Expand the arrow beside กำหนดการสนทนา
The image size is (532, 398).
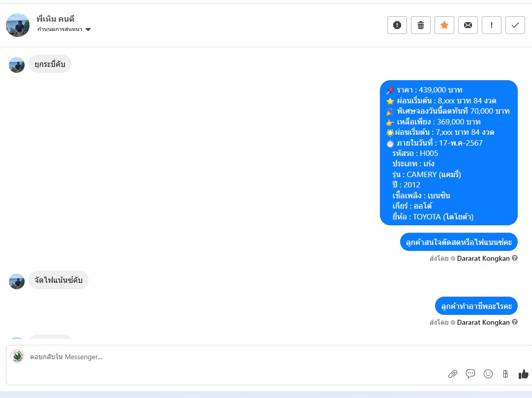point(88,30)
